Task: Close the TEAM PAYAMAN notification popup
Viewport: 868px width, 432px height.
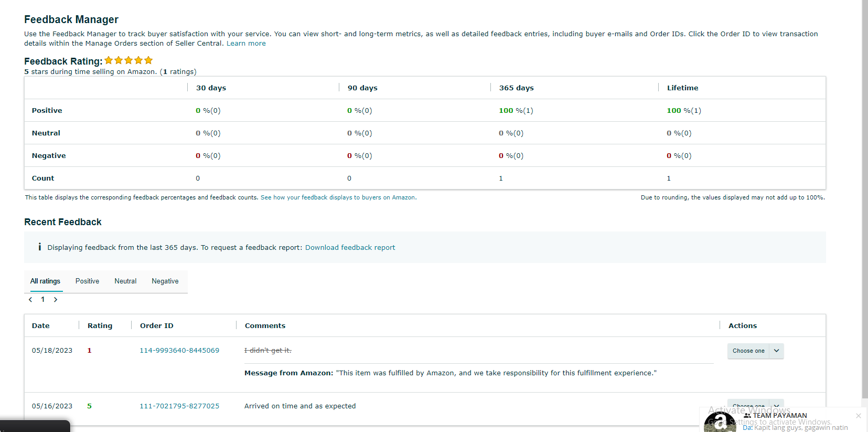Action: [x=859, y=416]
